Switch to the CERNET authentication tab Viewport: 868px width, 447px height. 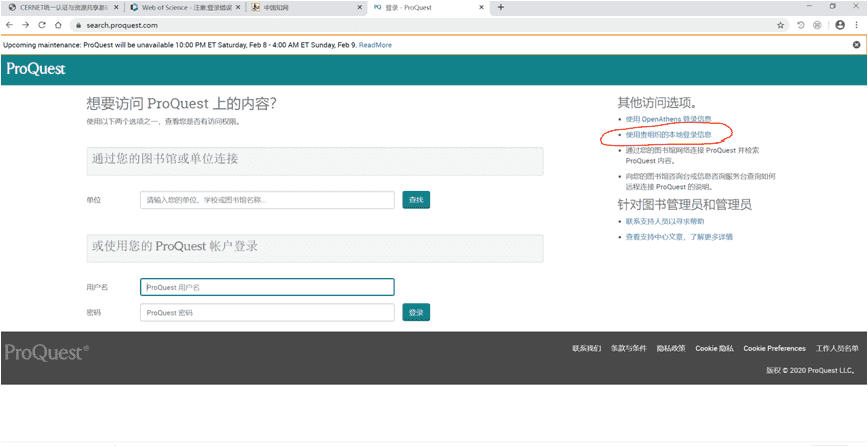pos(60,7)
